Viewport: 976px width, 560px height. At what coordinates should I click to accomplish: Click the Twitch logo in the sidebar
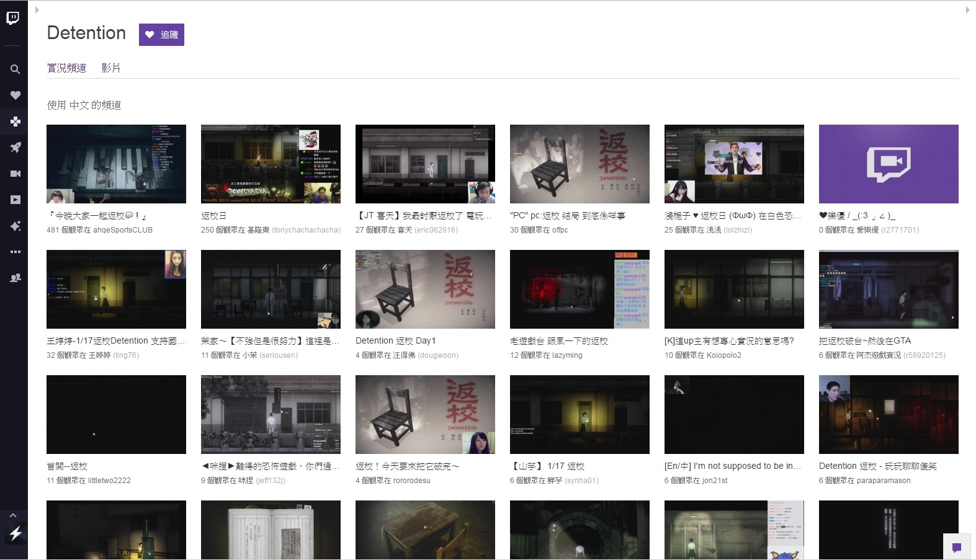13,18
